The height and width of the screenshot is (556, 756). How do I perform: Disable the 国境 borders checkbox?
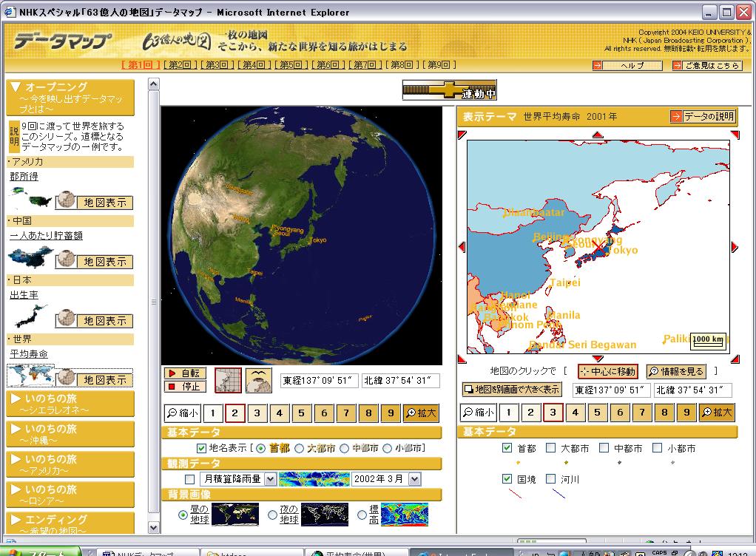506,478
